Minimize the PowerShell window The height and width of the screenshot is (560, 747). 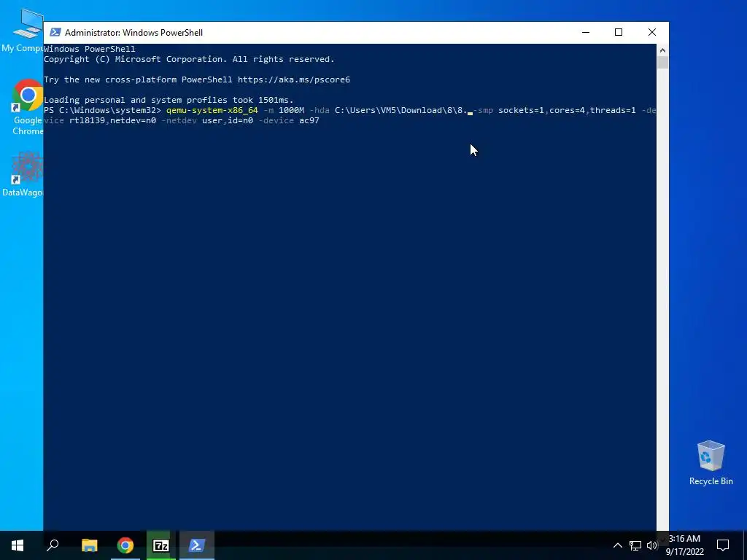[586, 32]
